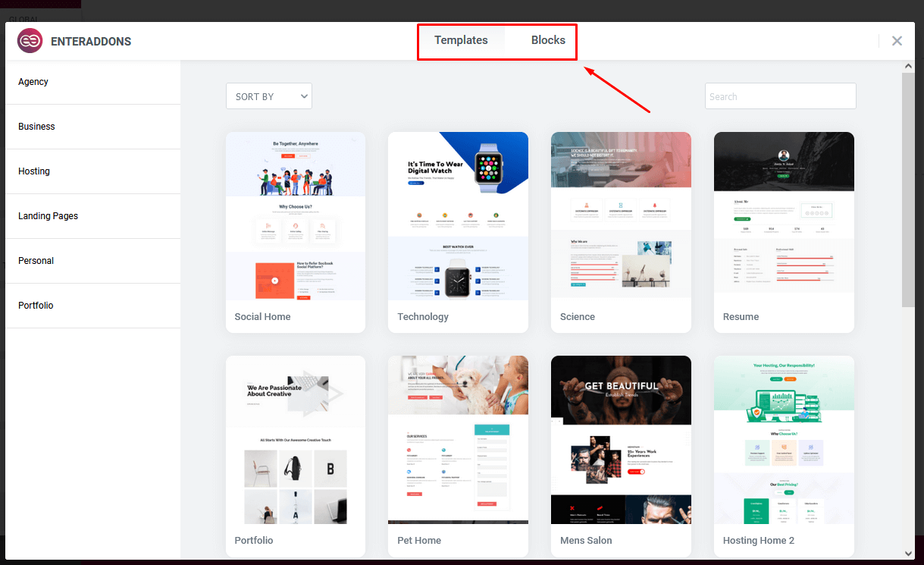Select the Business category
The height and width of the screenshot is (565, 924).
tap(36, 127)
